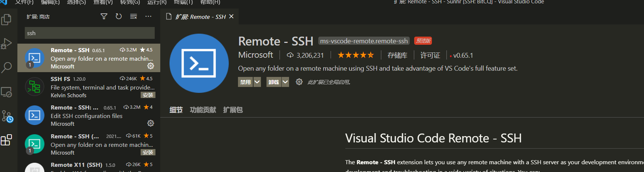
Task: Select Remote X11 (SSH) 1.5.0 entry
Action: (x=89, y=165)
